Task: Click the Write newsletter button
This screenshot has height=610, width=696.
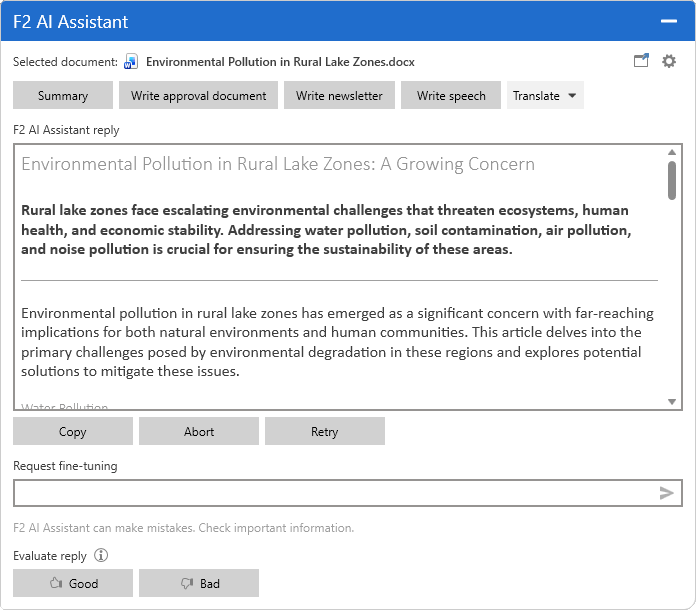Action: (x=339, y=95)
